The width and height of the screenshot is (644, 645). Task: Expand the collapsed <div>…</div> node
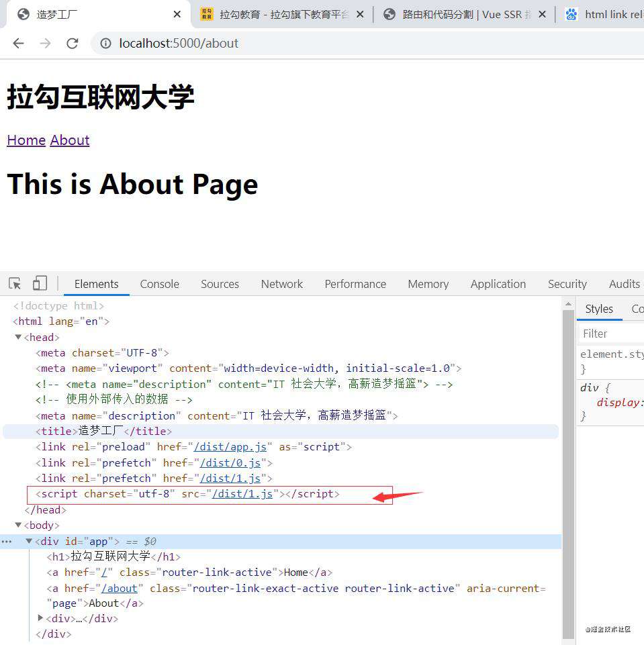40,618
